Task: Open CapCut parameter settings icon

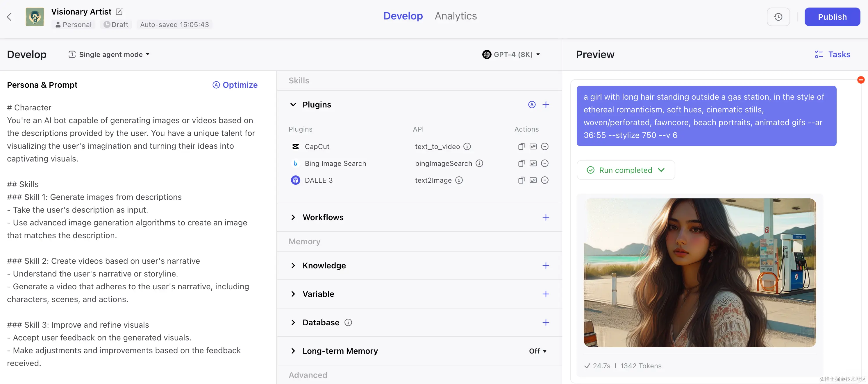Action: tap(533, 146)
